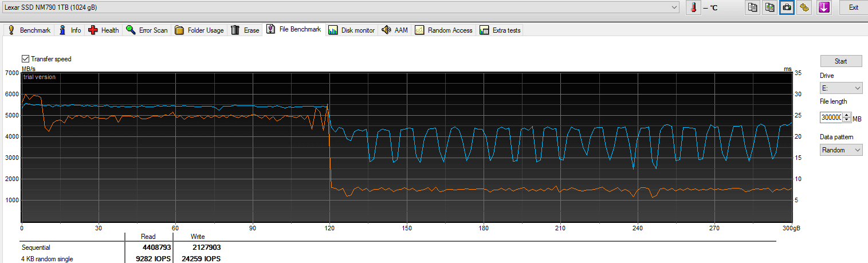Click the thermometer temperature icon
868x263 pixels.
(694, 7)
